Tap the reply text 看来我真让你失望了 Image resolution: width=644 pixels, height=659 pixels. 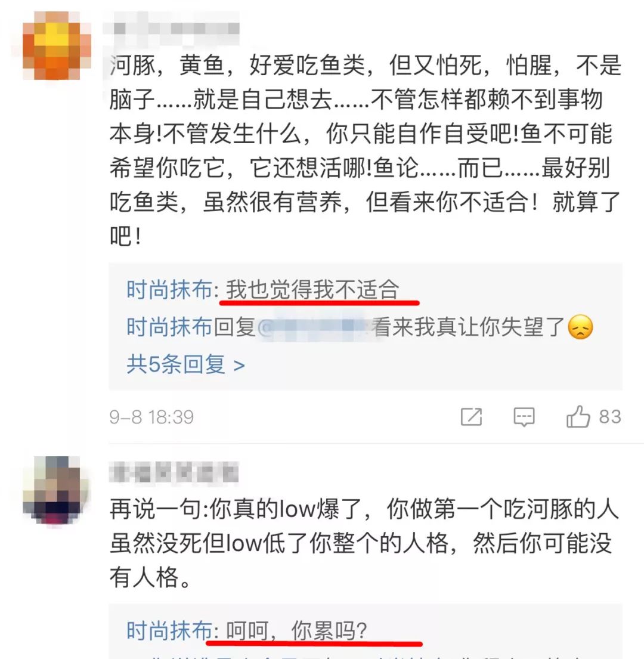click(467, 327)
